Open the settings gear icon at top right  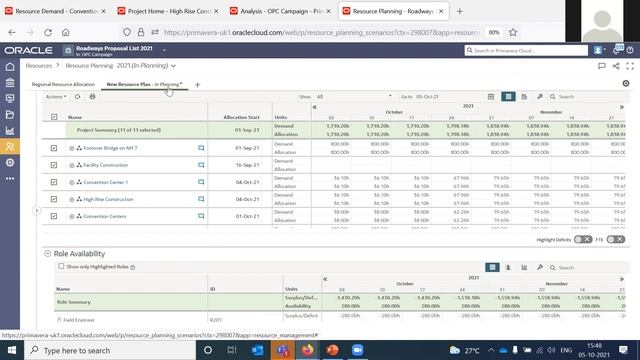(626, 83)
